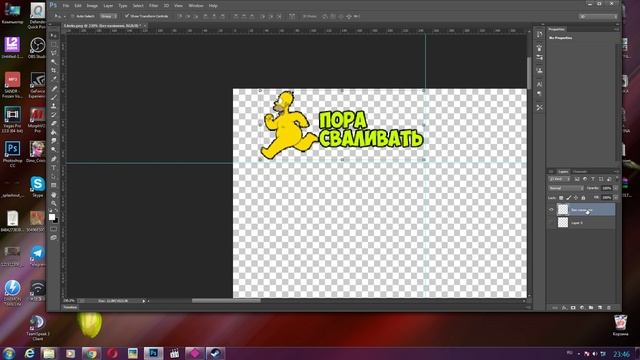Viewport: 640px width, 360px height.
Task: Select the Zoom tool
Action: (x=53, y=203)
